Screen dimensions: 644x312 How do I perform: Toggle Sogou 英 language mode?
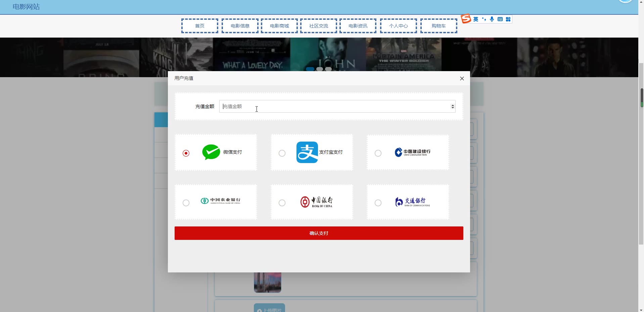point(476,19)
